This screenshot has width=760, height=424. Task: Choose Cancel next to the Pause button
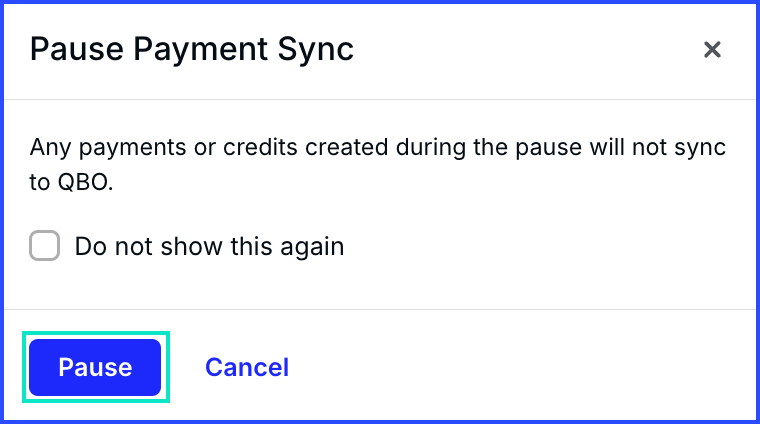[x=247, y=367]
